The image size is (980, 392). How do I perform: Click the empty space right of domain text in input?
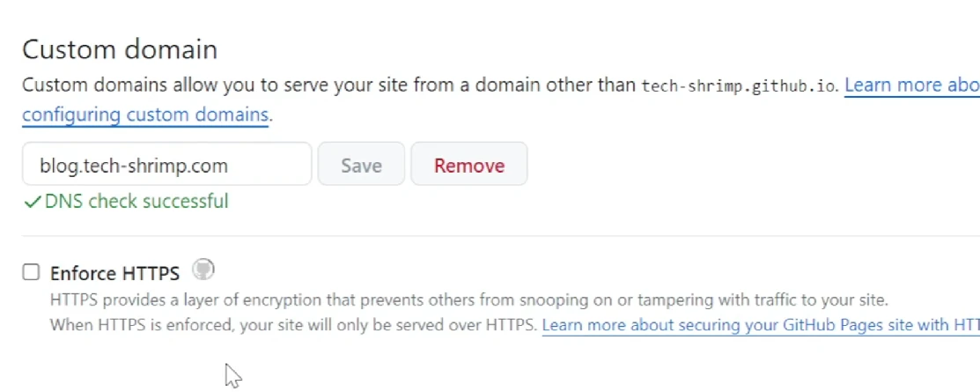(269, 165)
